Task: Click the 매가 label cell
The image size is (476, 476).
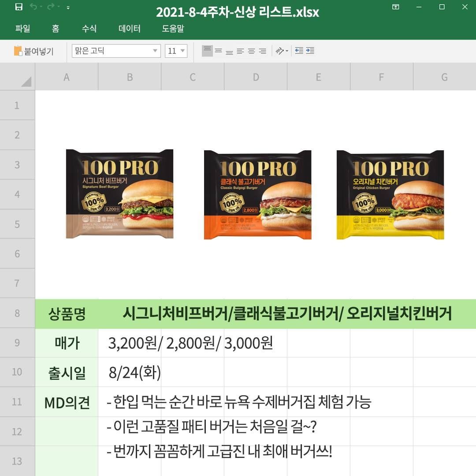Action: [x=67, y=343]
